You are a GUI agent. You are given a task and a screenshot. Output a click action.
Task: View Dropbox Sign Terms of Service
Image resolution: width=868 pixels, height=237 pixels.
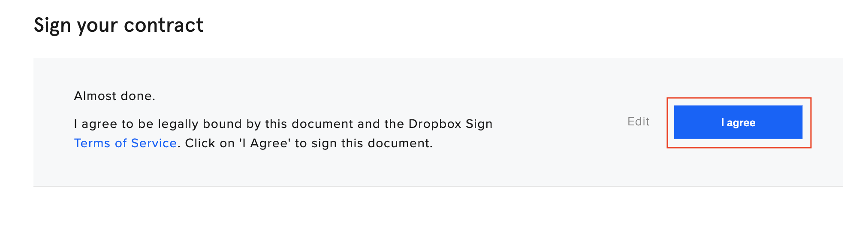[125, 143]
